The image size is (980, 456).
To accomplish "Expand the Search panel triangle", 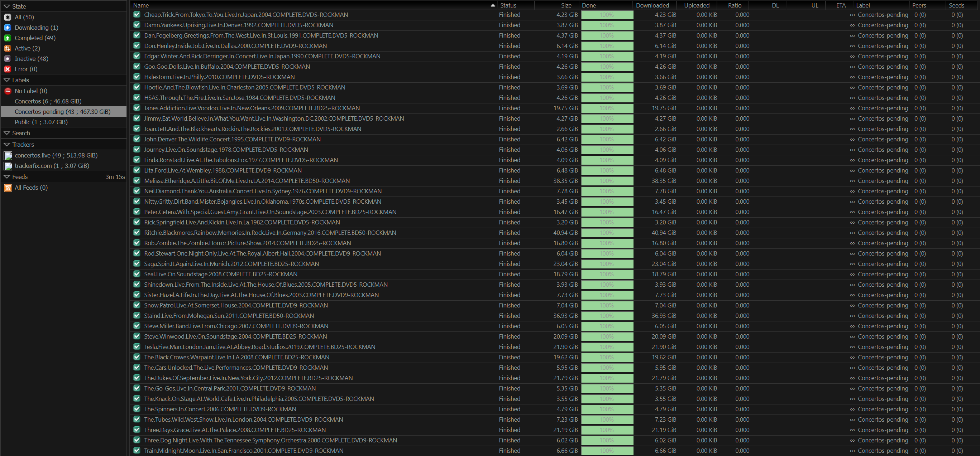I will pos(6,133).
